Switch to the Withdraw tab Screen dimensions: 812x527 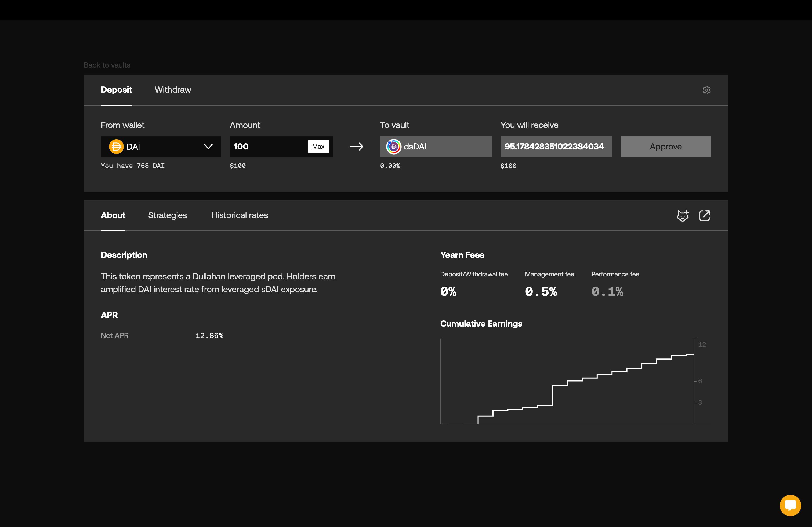tap(172, 89)
